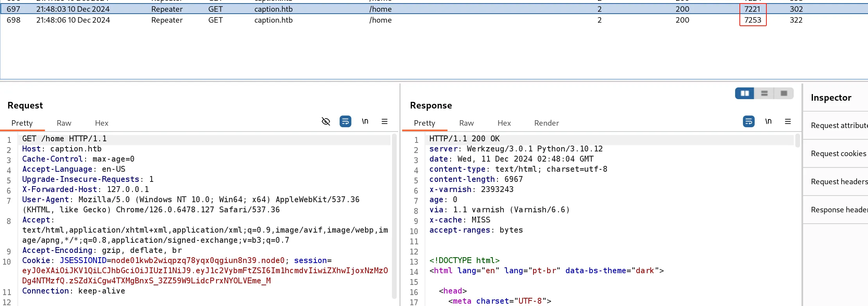The width and height of the screenshot is (868, 306).
Task: Select history row 697 at 21:48:03
Action: coord(434,9)
